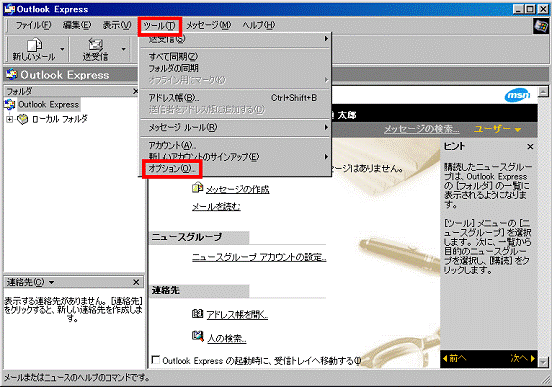Click the メッセージの検索... link
This screenshot has height=387, width=552.
point(421,129)
